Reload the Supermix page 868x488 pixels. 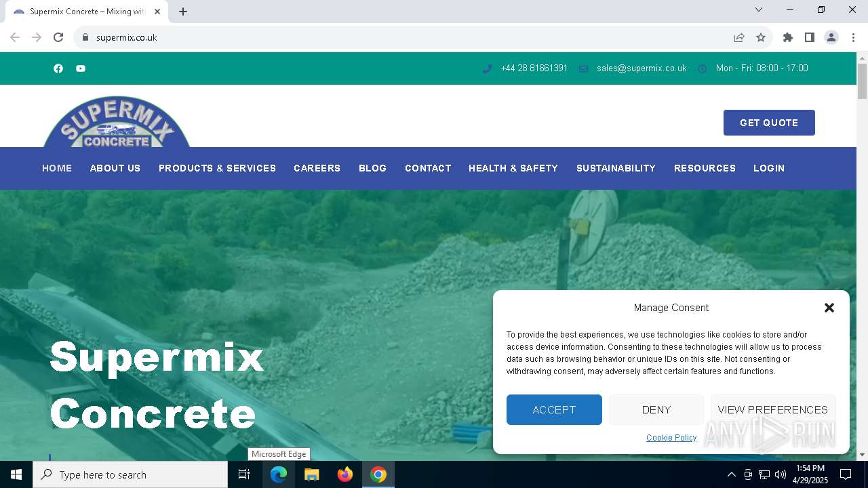click(x=58, y=37)
